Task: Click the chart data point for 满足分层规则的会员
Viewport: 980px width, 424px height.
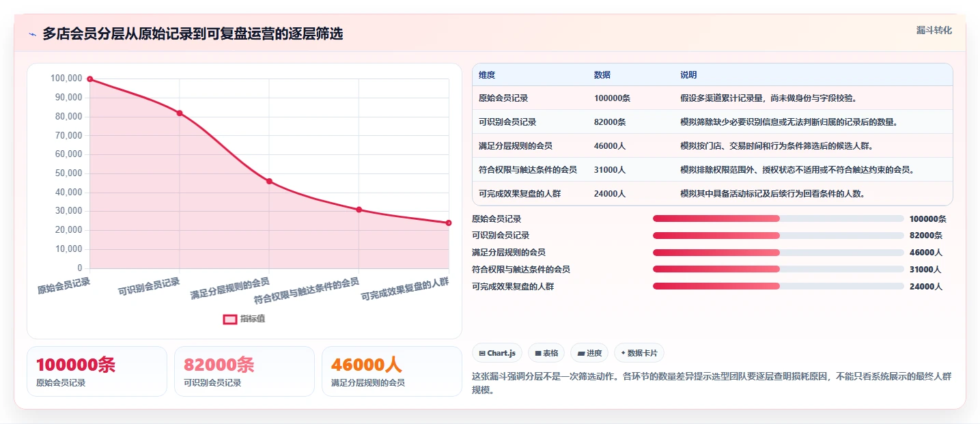Action: pyautogui.click(x=269, y=181)
